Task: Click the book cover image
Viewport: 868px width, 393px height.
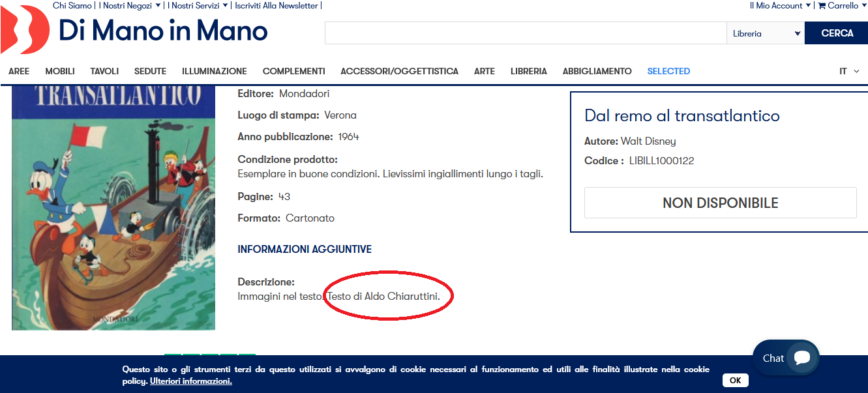Action: (x=113, y=207)
